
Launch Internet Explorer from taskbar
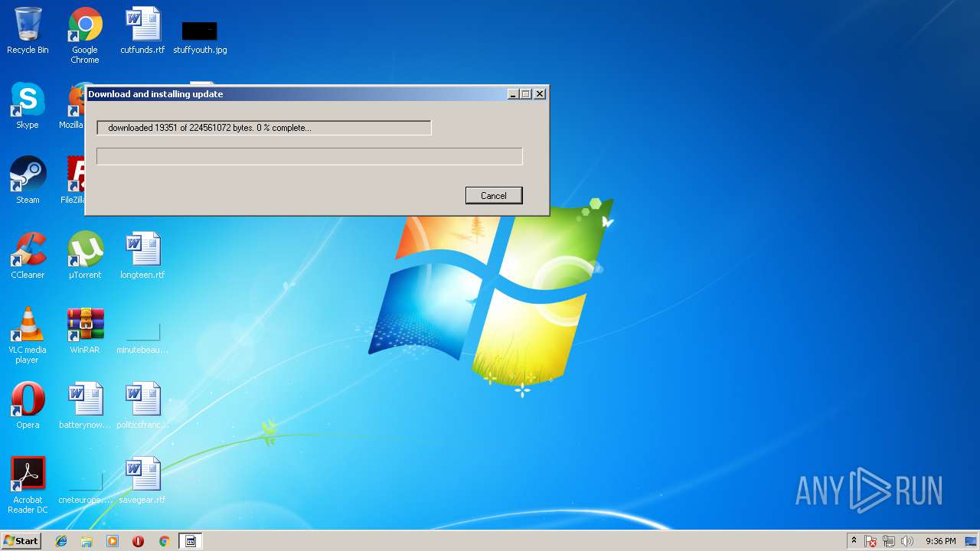point(61,541)
